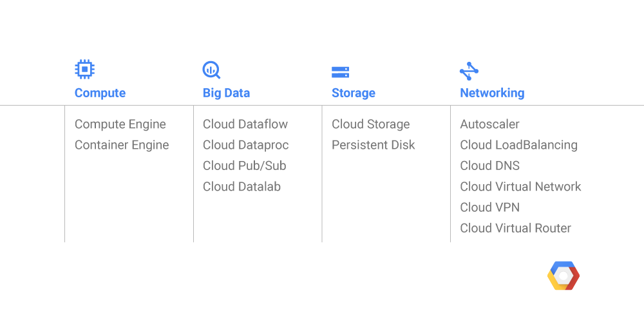Open Cloud Pub/Sub
Screen dimensions: 644x322
tap(244, 166)
